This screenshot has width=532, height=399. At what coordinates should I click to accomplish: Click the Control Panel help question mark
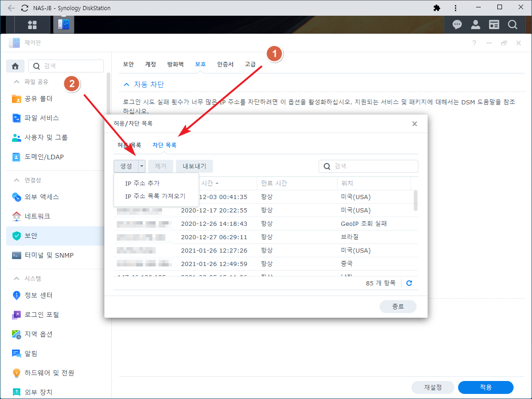(x=474, y=43)
